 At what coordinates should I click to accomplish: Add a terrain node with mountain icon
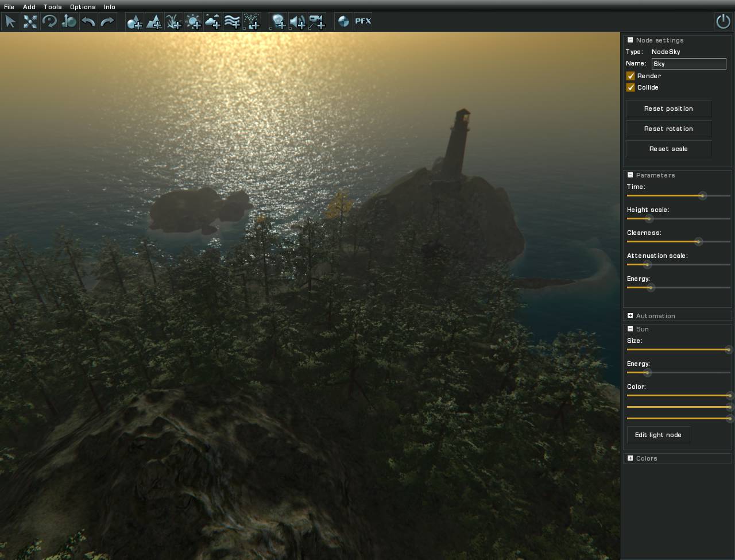(x=154, y=22)
